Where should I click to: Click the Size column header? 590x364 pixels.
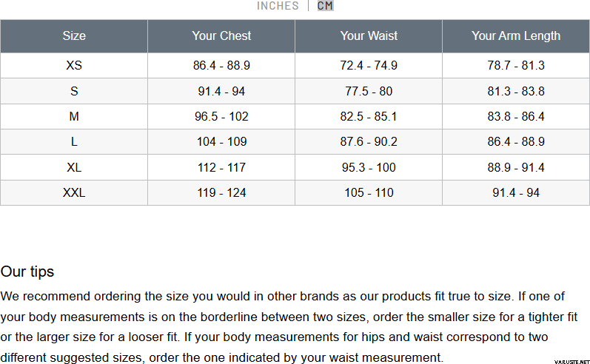click(74, 36)
